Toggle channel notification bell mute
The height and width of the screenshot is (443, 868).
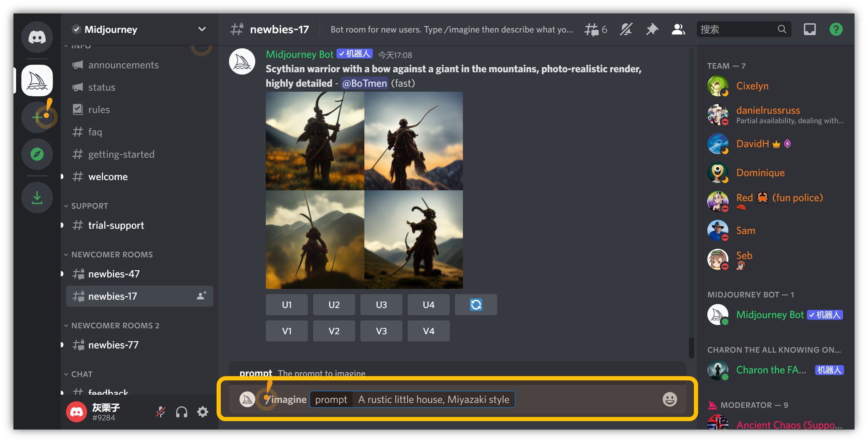pyautogui.click(x=626, y=29)
